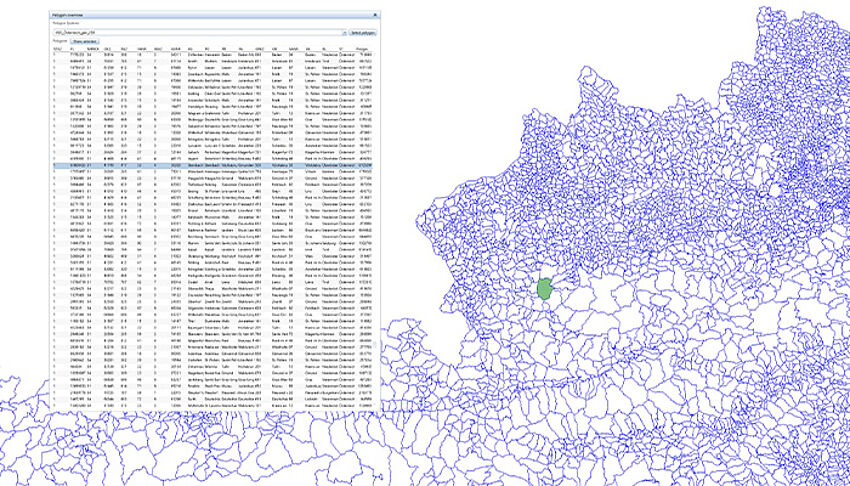Screen dimensions: 850x486
Task: Open the polygon system dropdown arrow
Action: (x=343, y=33)
